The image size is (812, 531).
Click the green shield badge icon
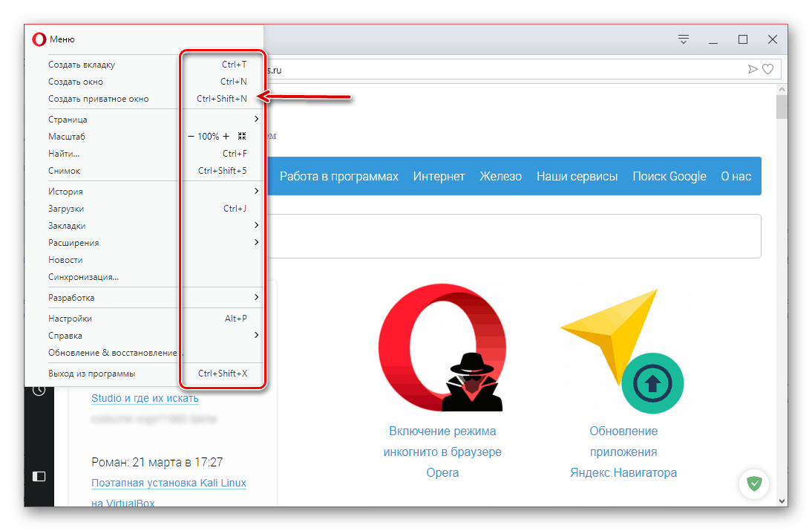754,484
